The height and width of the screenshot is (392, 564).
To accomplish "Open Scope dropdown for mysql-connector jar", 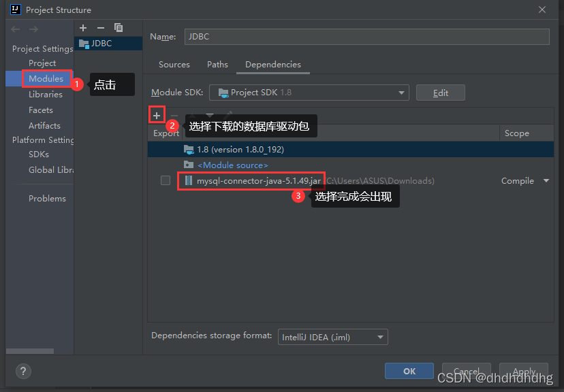I will tap(546, 181).
